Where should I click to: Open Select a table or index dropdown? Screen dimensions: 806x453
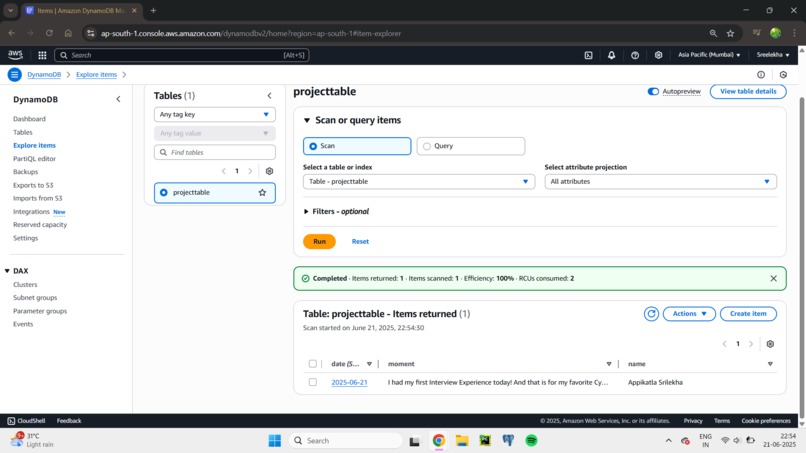point(418,182)
